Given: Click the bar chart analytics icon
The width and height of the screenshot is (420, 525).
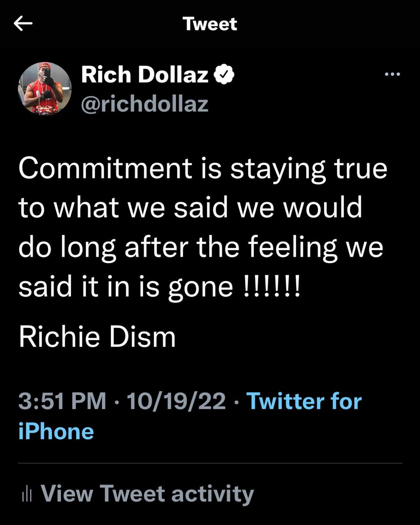Looking at the screenshot, I should [x=27, y=494].
